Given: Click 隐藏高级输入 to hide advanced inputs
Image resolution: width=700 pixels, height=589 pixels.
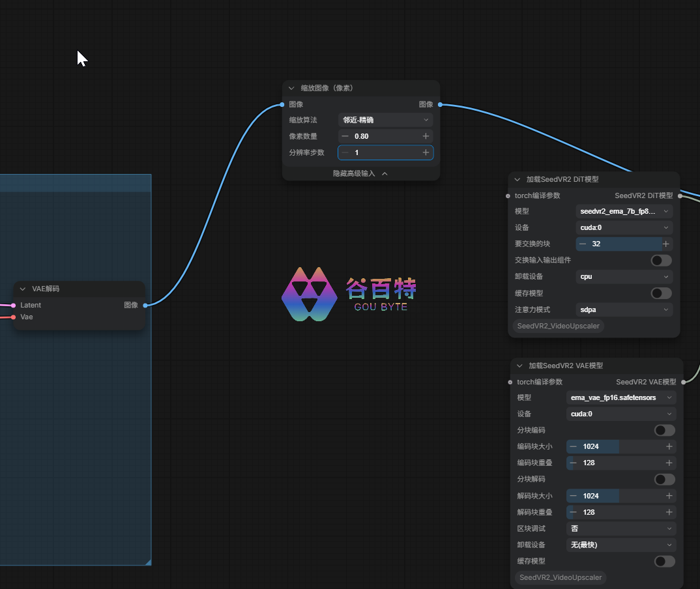Looking at the screenshot, I should pos(360,173).
